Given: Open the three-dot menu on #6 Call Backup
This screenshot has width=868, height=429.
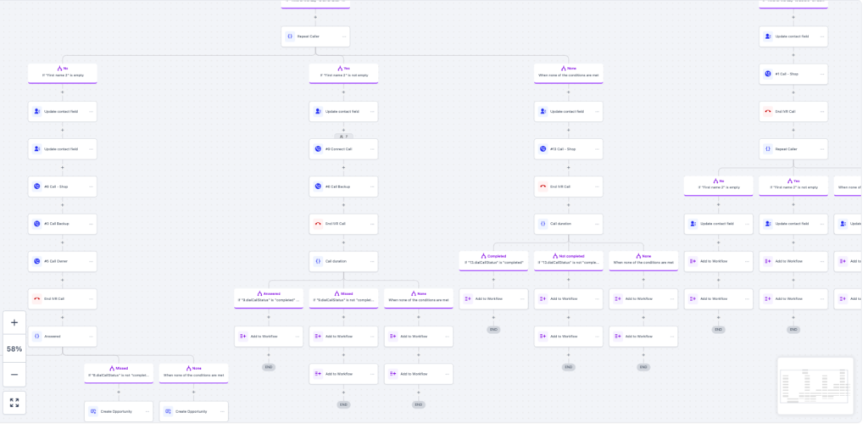Looking at the screenshot, I should click(372, 187).
